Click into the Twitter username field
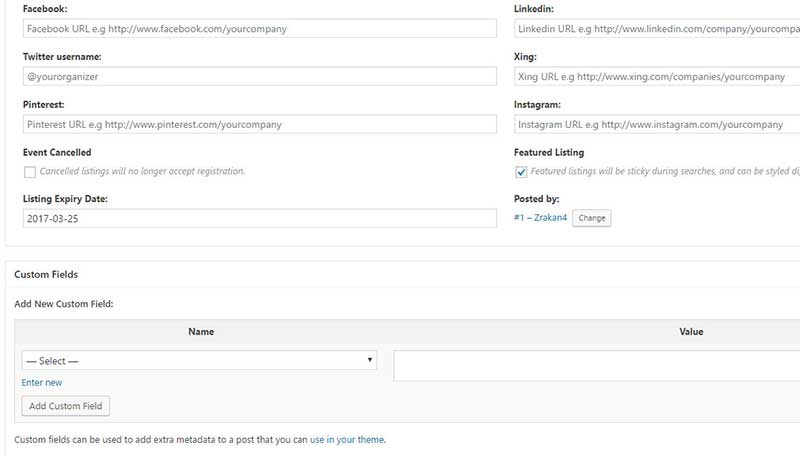The height and width of the screenshot is (455, 800). pyautogui.click(x=259, y=76)
